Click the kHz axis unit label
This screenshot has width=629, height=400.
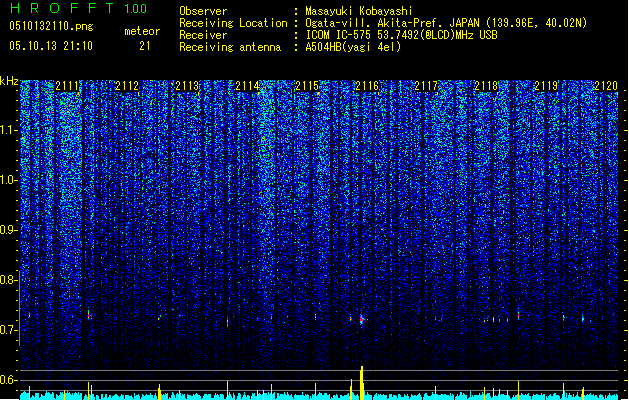[9, 81]
